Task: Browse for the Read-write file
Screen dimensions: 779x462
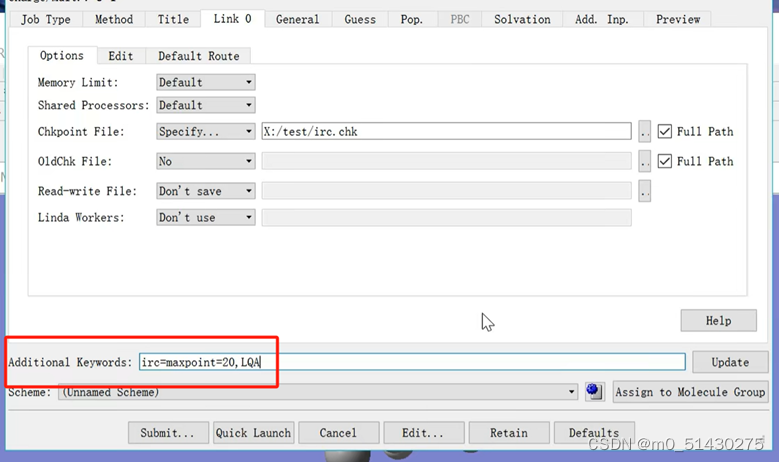Action: click(644, 191)
